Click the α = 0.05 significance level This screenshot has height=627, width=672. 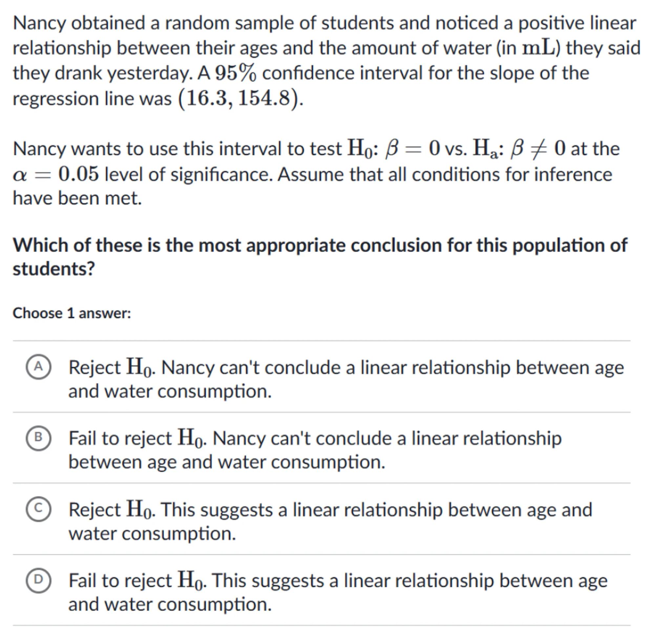56,174
